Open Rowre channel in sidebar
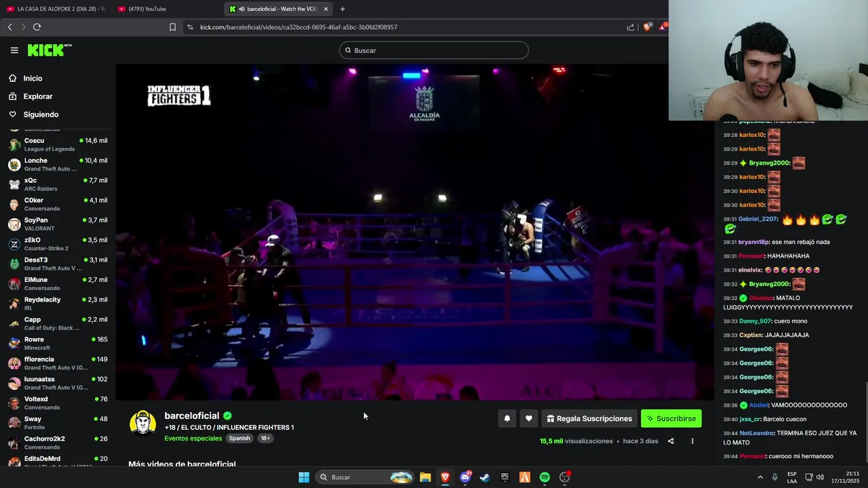The height and width of the screenshot is (488, 868). pos(58,344)
